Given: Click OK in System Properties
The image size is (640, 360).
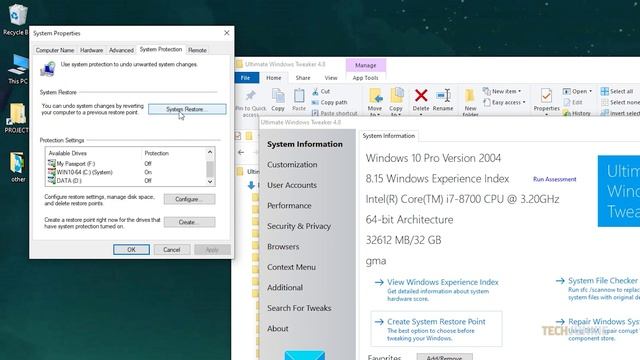Looking at the screenshot, I should point(131,249).
